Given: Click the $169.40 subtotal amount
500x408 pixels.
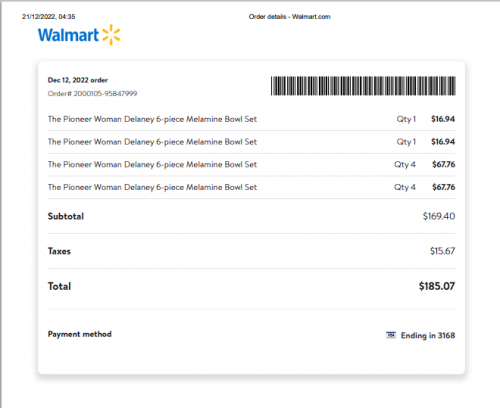Looking at the screenshot, I should point(439,216).
